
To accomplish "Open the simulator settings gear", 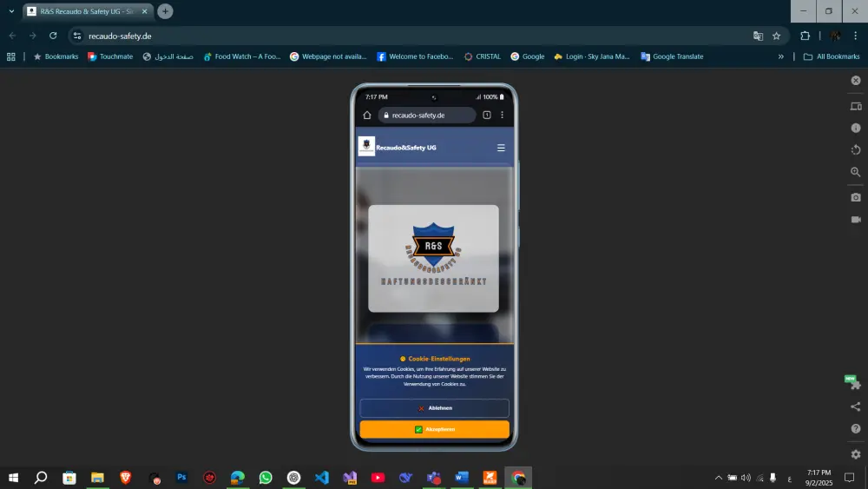I will (856, 454).
